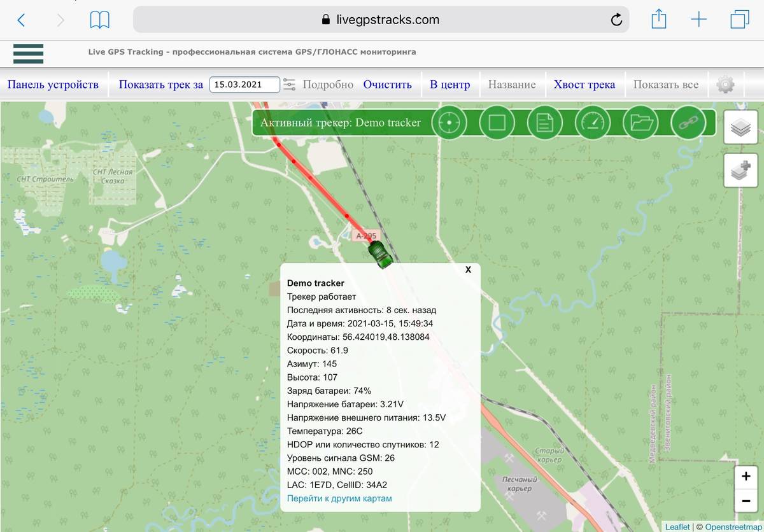Click the add overlay layers icon

[740, 170]
